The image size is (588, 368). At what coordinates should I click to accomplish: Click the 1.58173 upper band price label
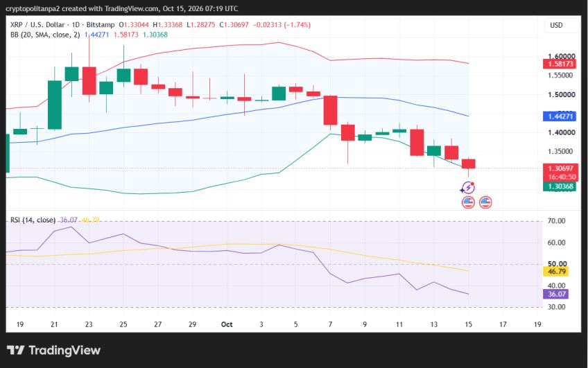pos(560,64)
